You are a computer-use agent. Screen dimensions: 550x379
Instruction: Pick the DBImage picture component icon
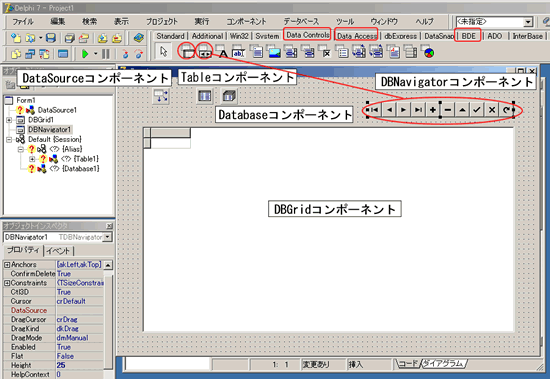pyautogui.click(x=274, y=52)
